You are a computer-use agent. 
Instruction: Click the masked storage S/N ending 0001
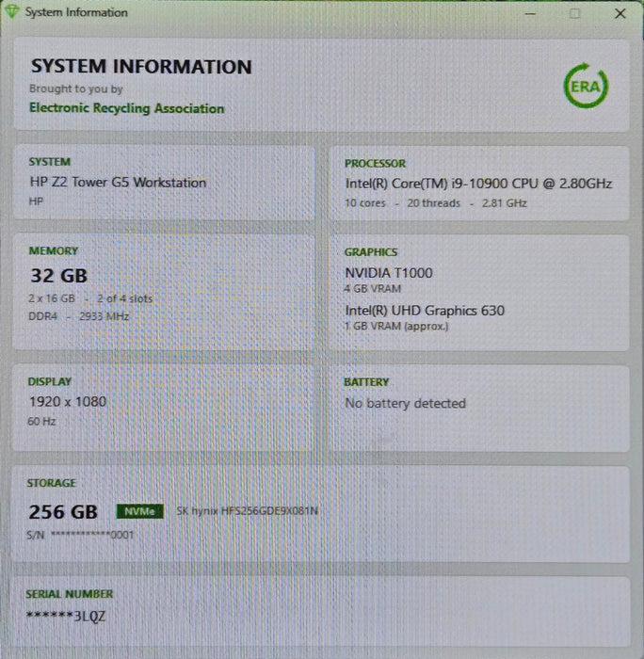(80, 535)
